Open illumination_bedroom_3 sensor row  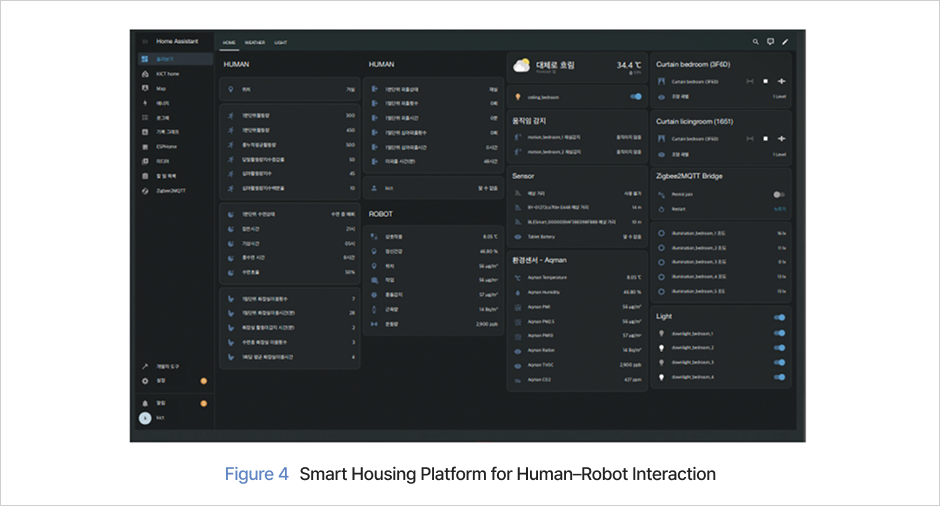pyautogui.click(x=721, y=262)
